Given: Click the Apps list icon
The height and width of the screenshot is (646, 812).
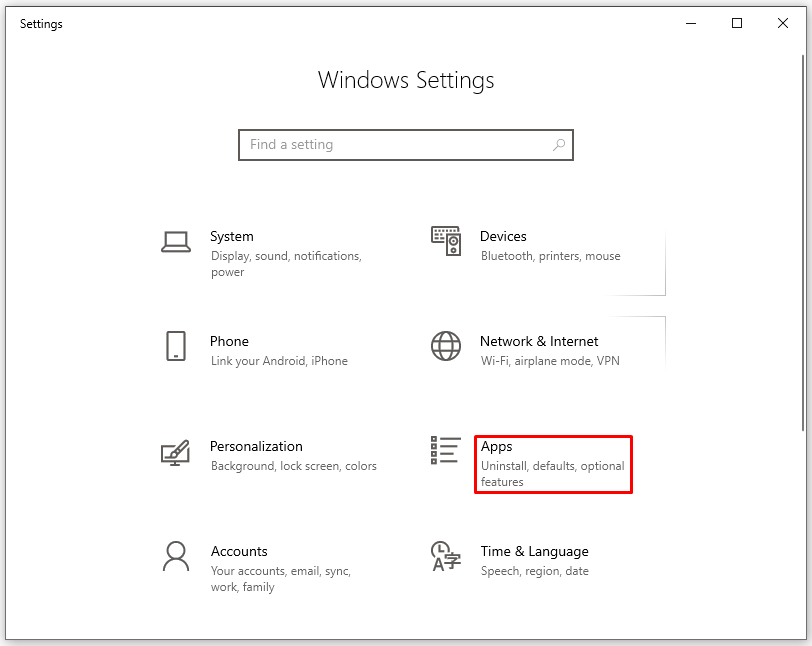Looking at the screenshot, I should click(446, 451).
